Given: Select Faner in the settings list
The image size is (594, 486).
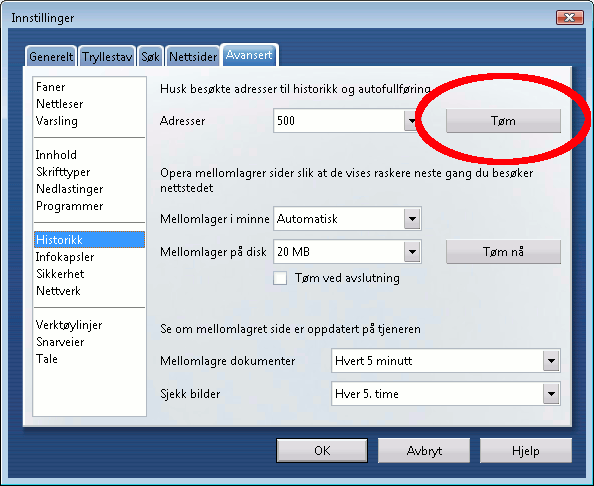Looking at the screenshot, I should pyautogui.click(x=50, y=87).
